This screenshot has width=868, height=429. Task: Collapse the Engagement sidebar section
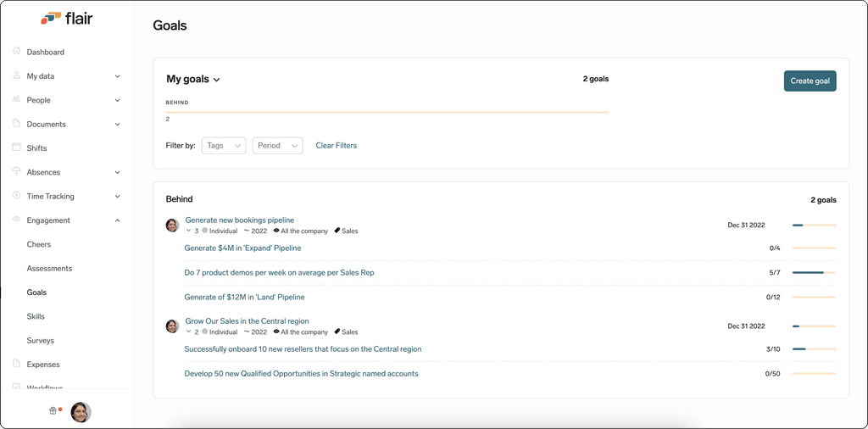[x=117, y=220]
